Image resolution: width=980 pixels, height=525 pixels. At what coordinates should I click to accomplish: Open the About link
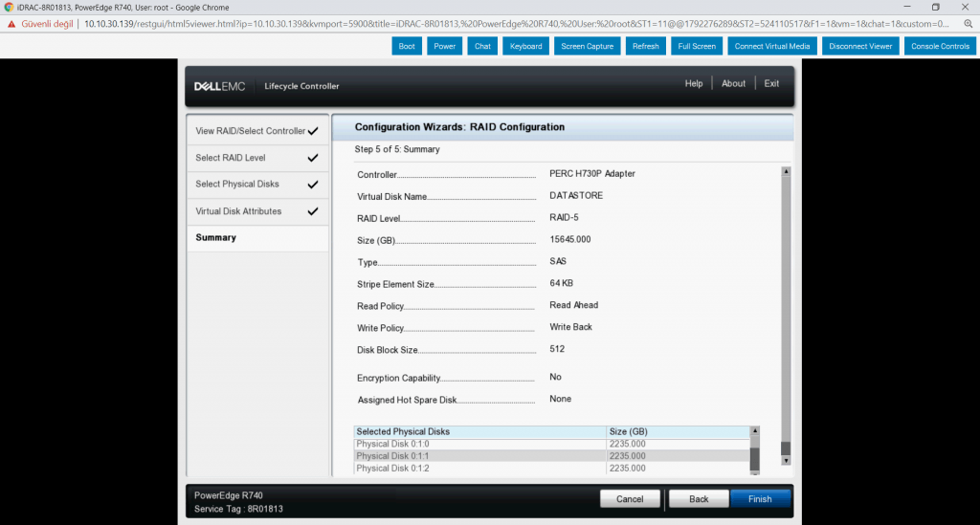click(x=733, y=84)
